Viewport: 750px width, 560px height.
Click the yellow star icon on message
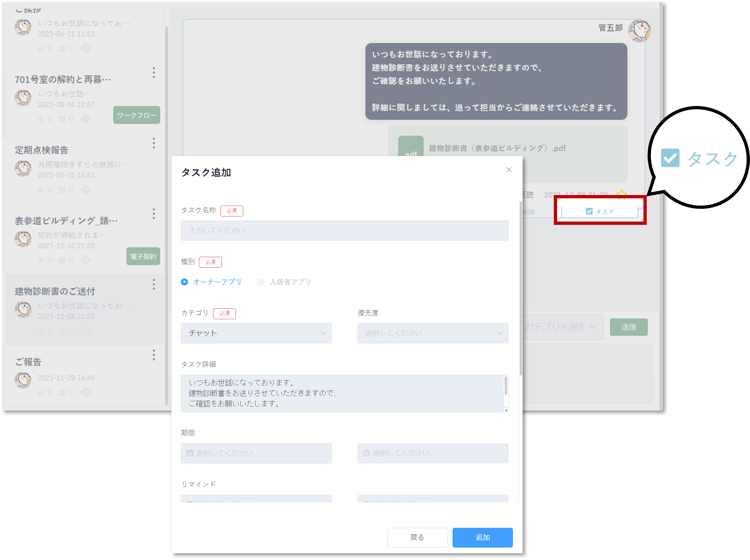622,194
